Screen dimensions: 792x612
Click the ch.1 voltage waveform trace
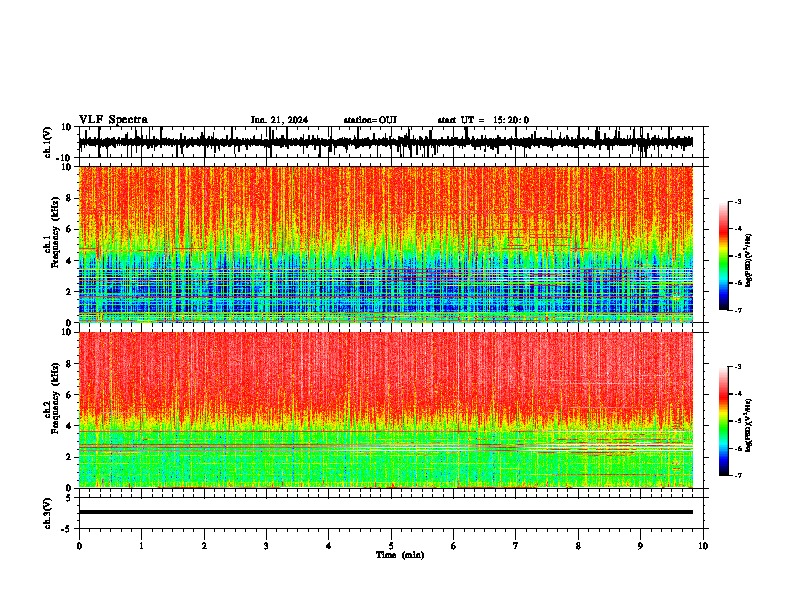coord(386,142)
